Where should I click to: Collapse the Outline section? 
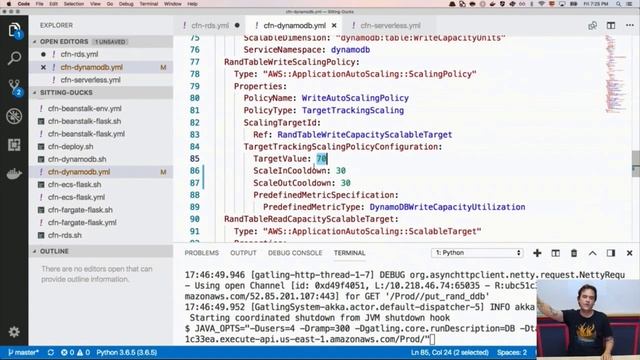101,251
